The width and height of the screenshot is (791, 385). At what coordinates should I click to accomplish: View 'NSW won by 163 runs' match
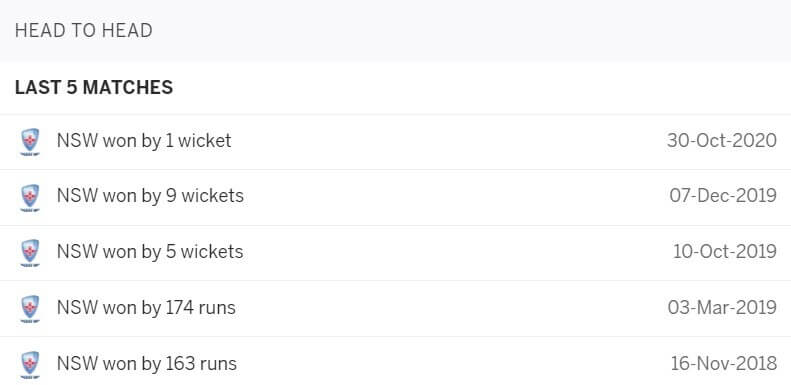click(x=146, y=364)
